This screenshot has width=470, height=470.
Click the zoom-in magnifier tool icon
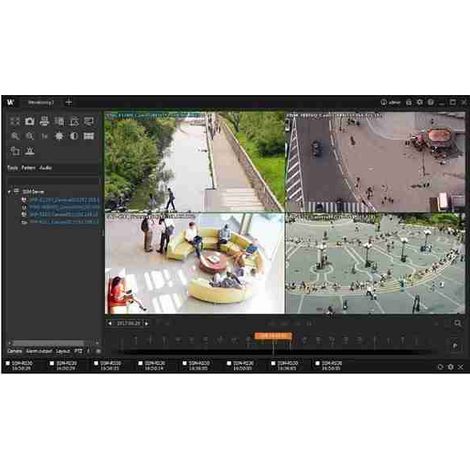[15, 136]
